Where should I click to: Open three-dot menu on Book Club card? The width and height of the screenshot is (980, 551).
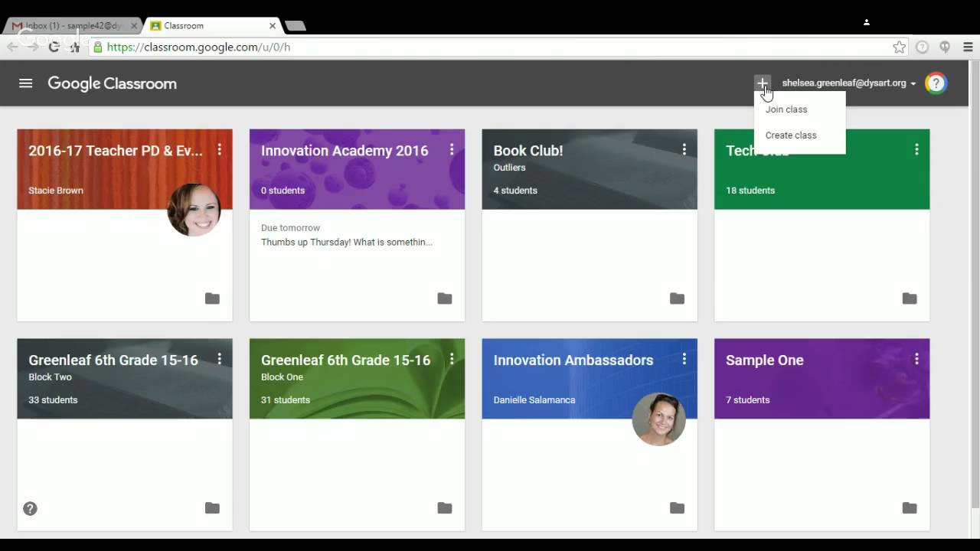(x=684, y=150)
